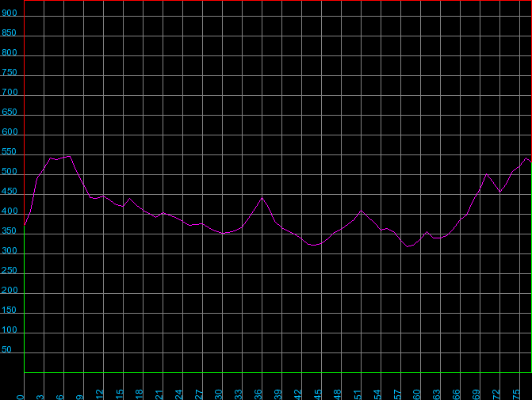The height and width of the screenshot is (400, 532).
Task: Click the 69 x-axis label
Action: click(476, 394)
